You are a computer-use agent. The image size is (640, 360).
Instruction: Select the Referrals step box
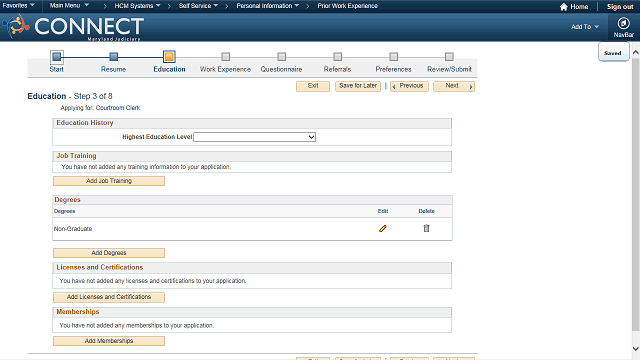coord(338,57)
